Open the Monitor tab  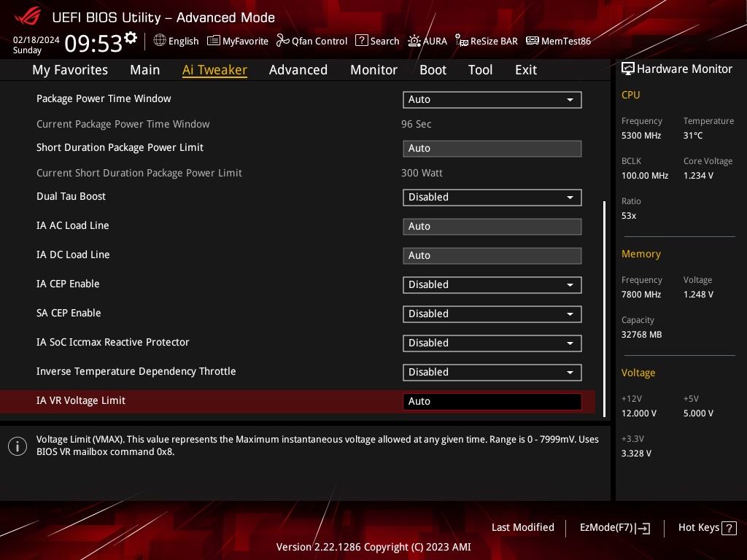pyautogui.click(x=373, y=70)
